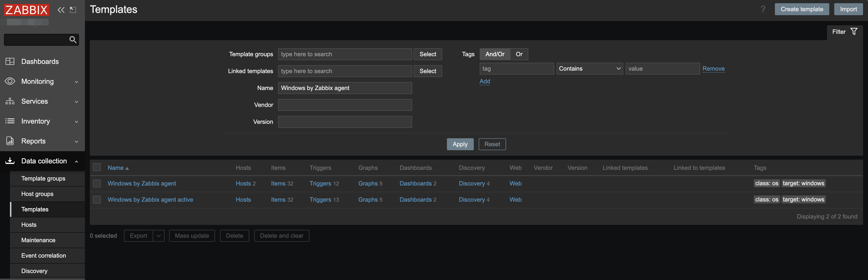Open the Contains tag operator dropdown
The image size is (868, 280).
589,69
